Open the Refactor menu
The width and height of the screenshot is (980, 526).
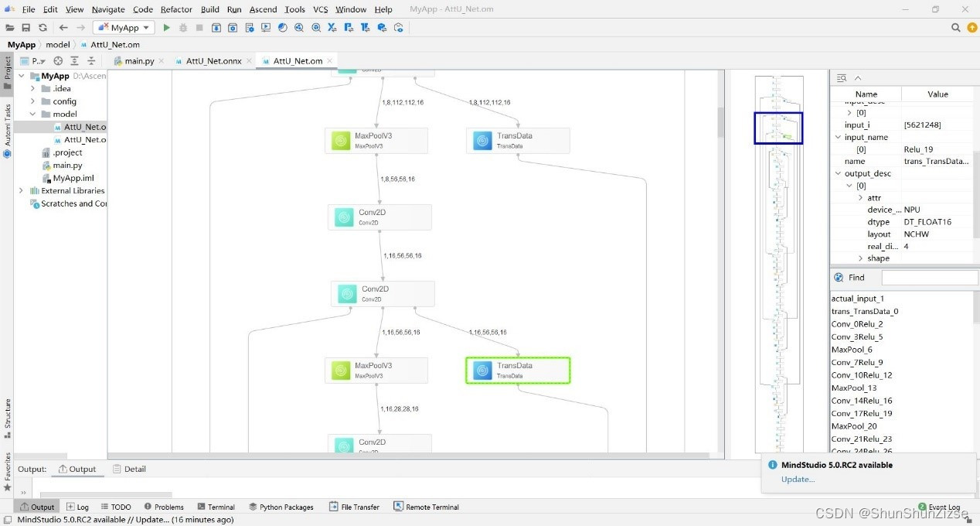[176, 9]
